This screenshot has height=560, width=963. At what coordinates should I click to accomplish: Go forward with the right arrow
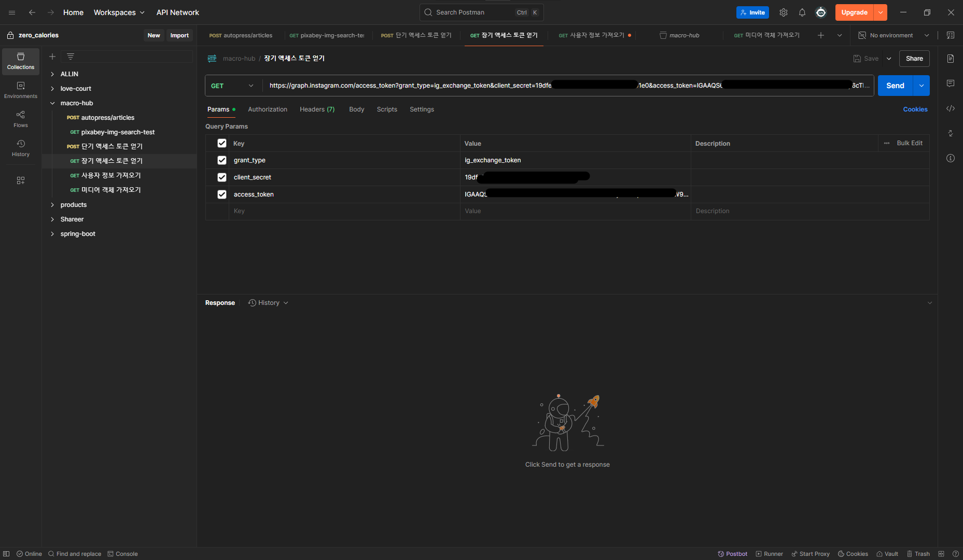(51, 12)
